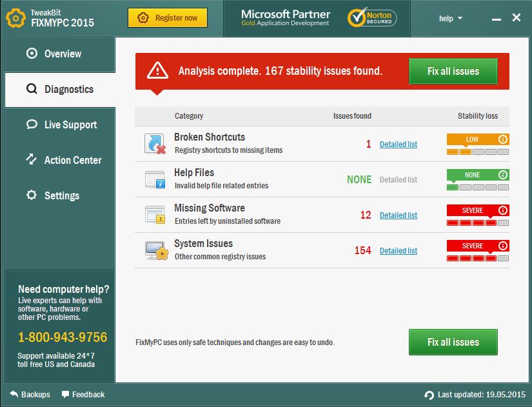Click the System Issues category icon
532x407 pixels.
coord(155,250)
